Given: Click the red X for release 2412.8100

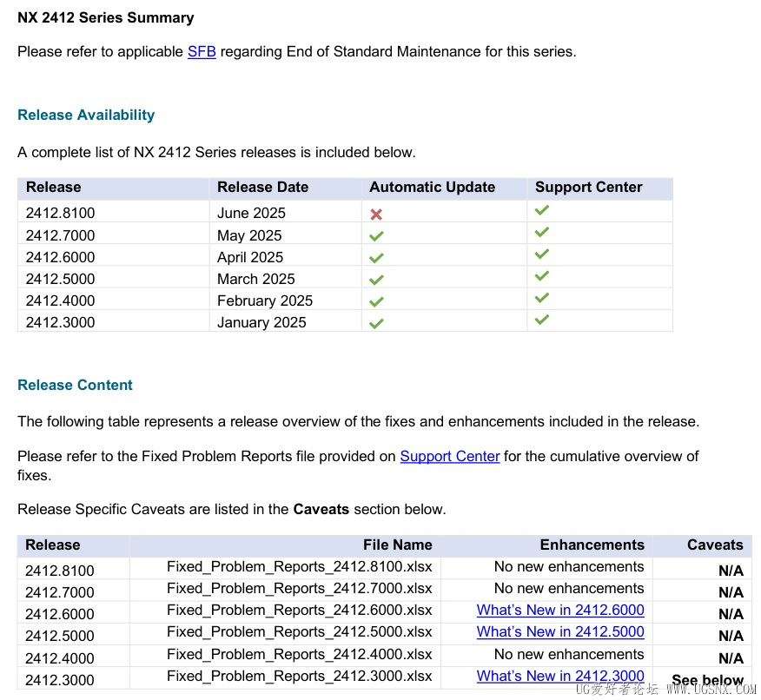Looking at the screenshot, I should (376, 215).
